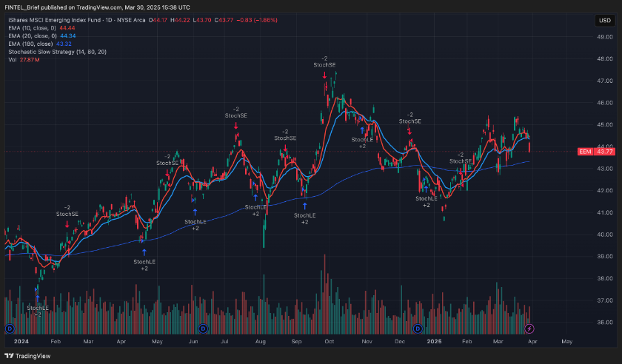
Task: Click the Aug label on the time axis
Action: (x=260, y=341)
